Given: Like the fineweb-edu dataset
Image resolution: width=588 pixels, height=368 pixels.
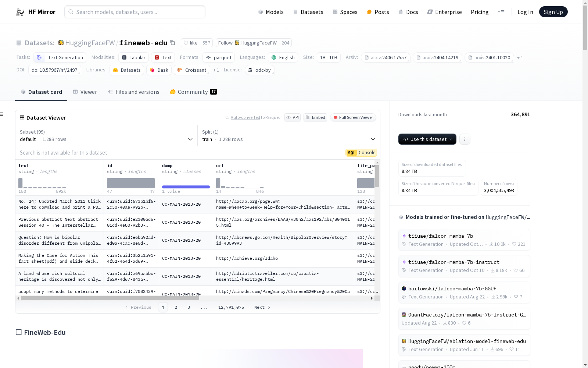Looking at the screenshot, I should pyautogui.click(x=190, y=43).
